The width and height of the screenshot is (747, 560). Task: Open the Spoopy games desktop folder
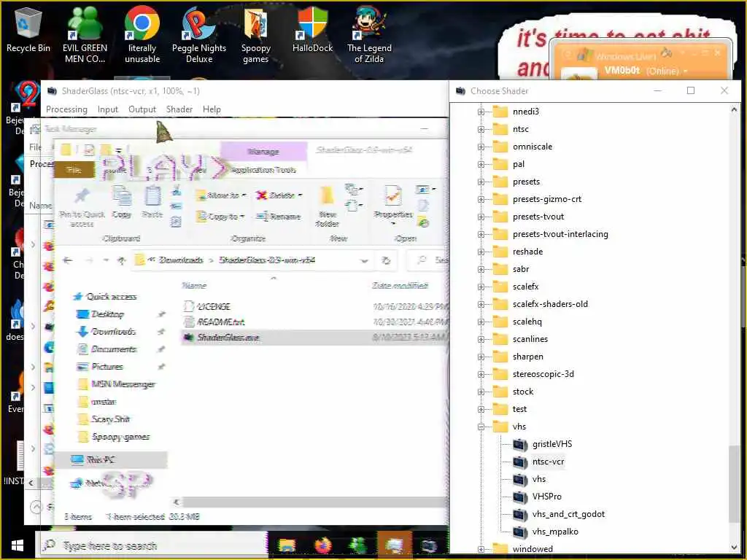tap(256, 34)
